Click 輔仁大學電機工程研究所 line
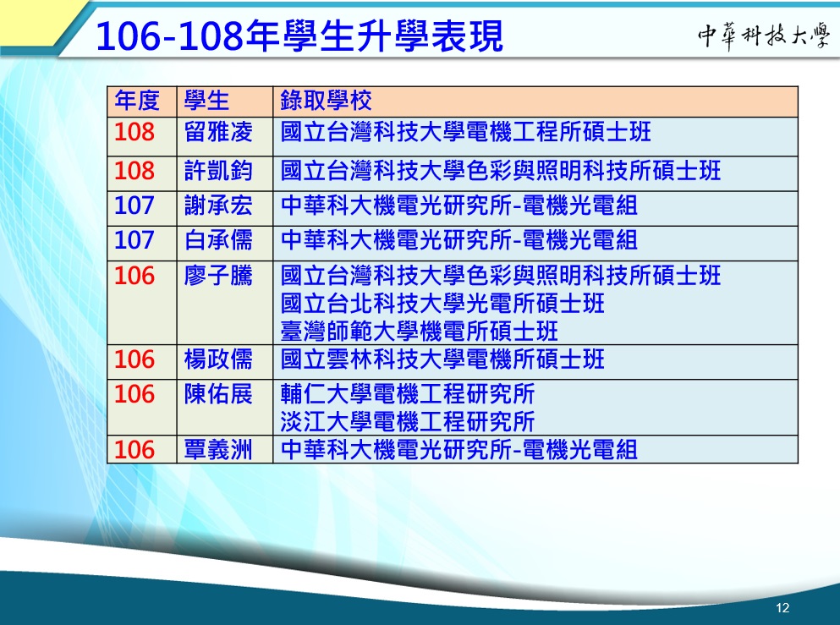 408,394
